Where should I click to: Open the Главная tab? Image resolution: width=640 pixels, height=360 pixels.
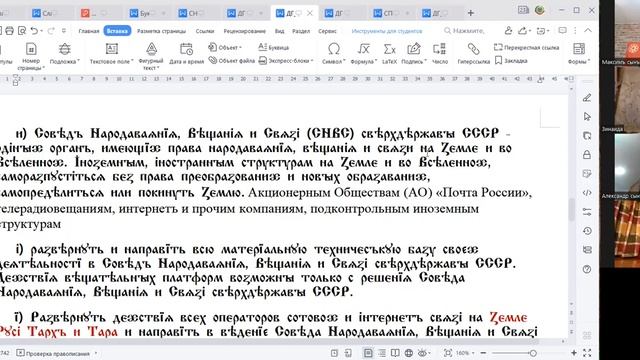click(x=89, y=31)
